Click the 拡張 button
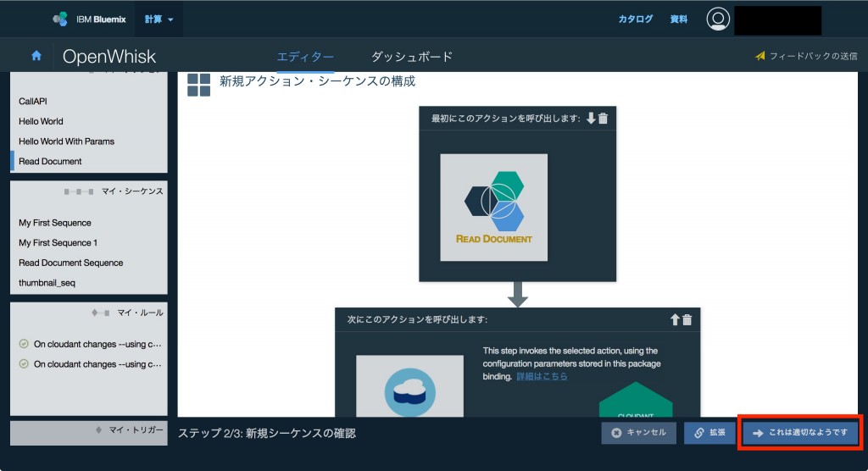Image resolution: width=868 pixels, height=471 pixels. 710,433
